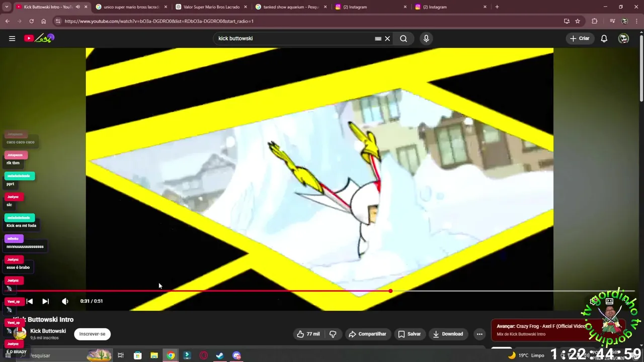Open the Kick Buttowski channel name
644x362 pixels.
(48, 331)
